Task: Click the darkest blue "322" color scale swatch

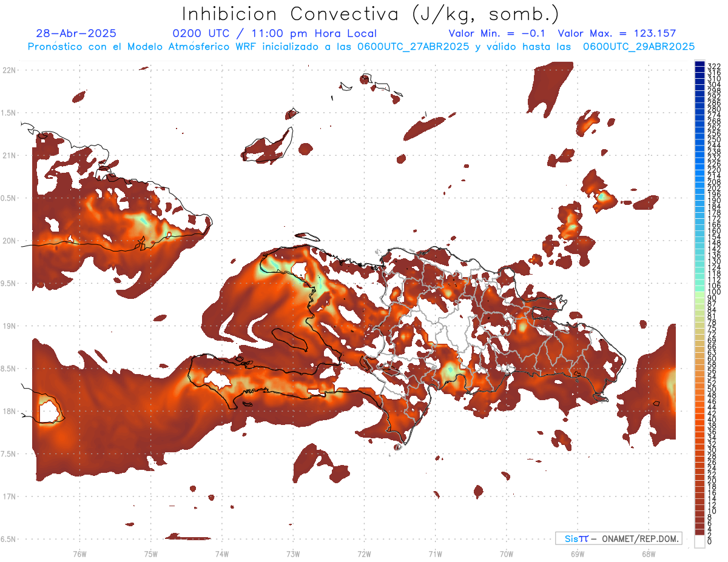Action: (699, 64)
